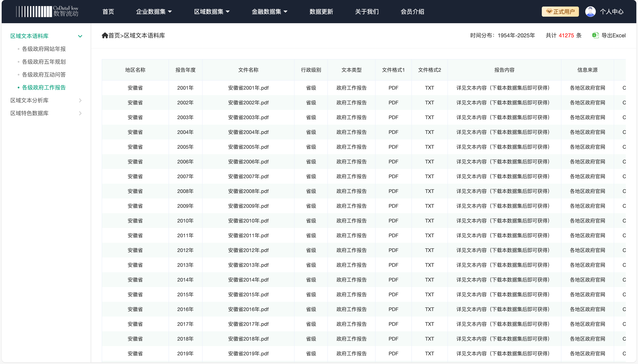
Task: Open 关于我们 in top navigation
Action: click(x=367, y=12)
